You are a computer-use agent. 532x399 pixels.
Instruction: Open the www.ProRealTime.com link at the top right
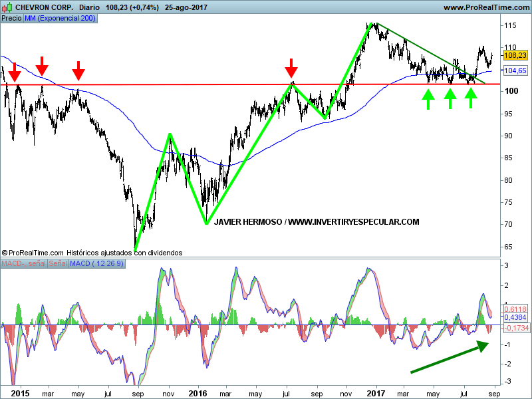[x=485, y=7]
